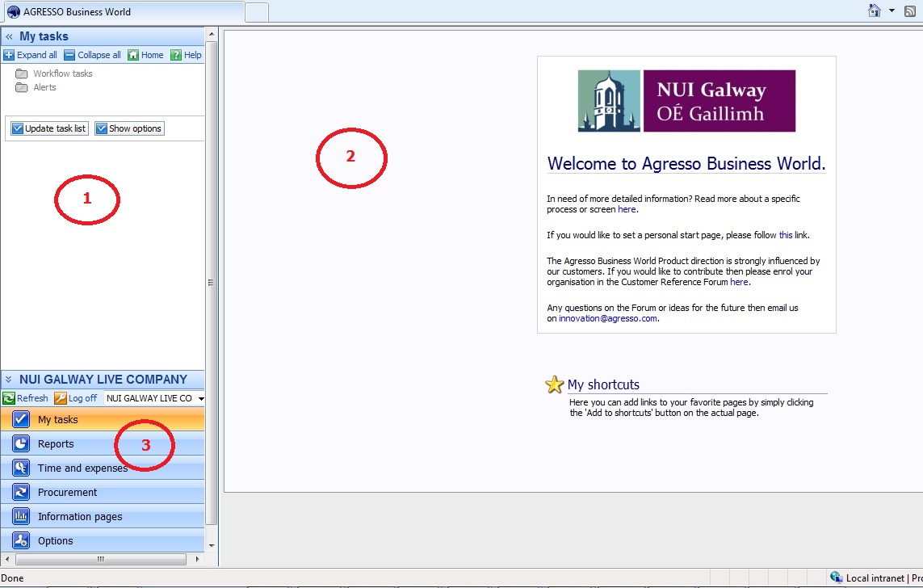Click the RSS feed icon top right
The height and width of the screenshot is (588, 923).
tap(910, 10)
